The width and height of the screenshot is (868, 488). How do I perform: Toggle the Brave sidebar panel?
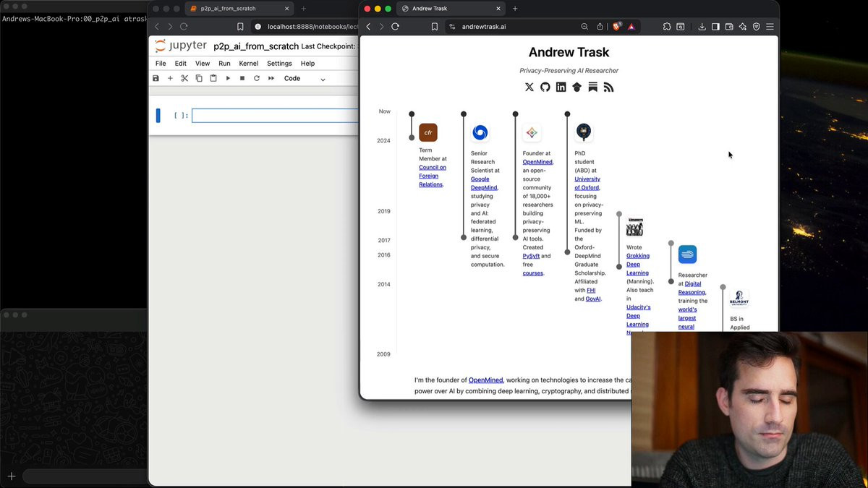[x=715, y=27]
